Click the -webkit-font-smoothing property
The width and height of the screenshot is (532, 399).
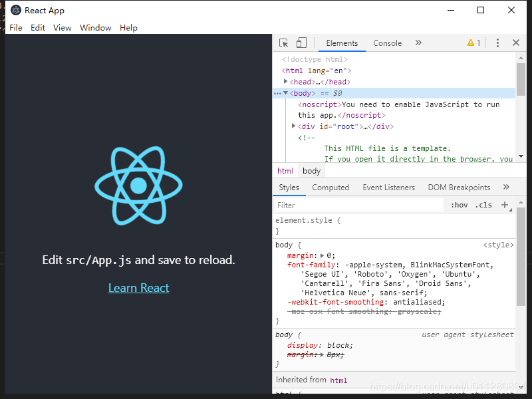tap(335, 302)
